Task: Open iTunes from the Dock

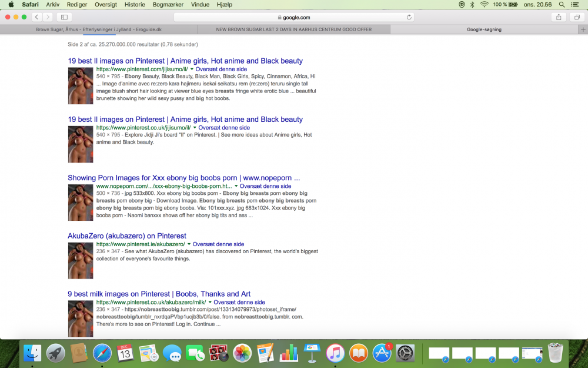Action: click(x=335, y=353)
